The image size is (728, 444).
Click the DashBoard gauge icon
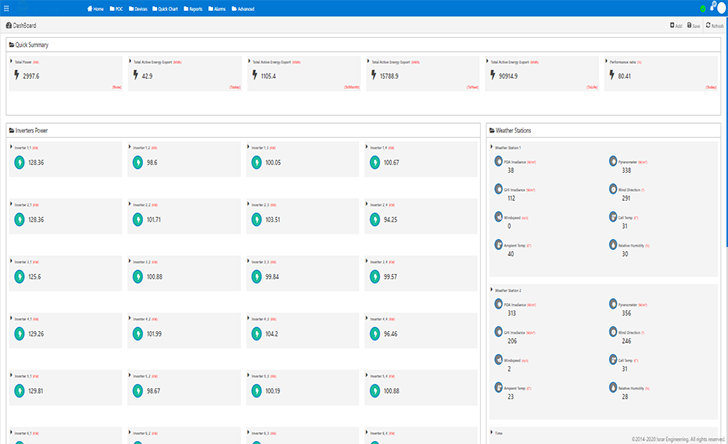click(x=8, y=26)
